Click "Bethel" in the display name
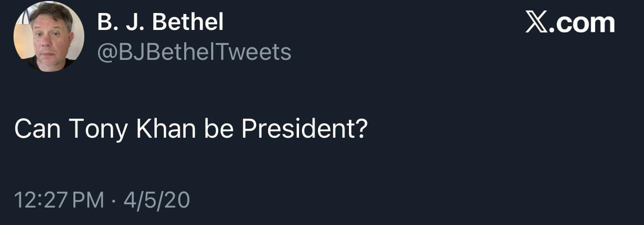This screenshot has height=225, width=644. 187,22
